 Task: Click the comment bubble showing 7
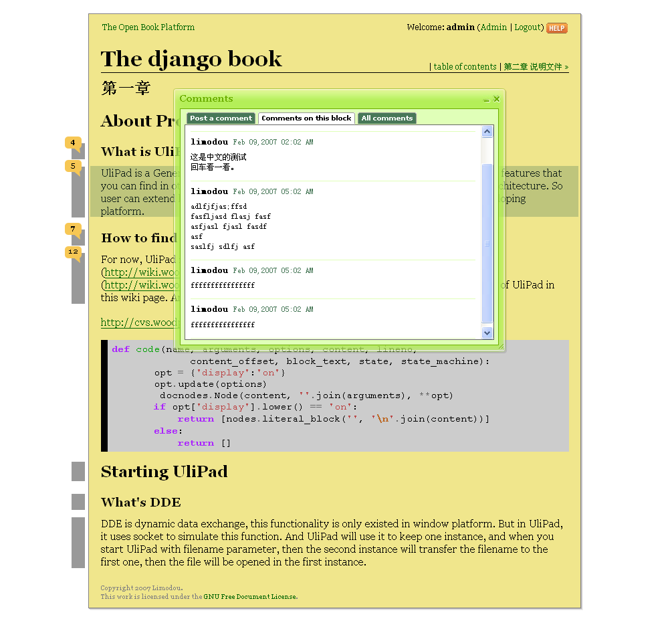point(73,230)
